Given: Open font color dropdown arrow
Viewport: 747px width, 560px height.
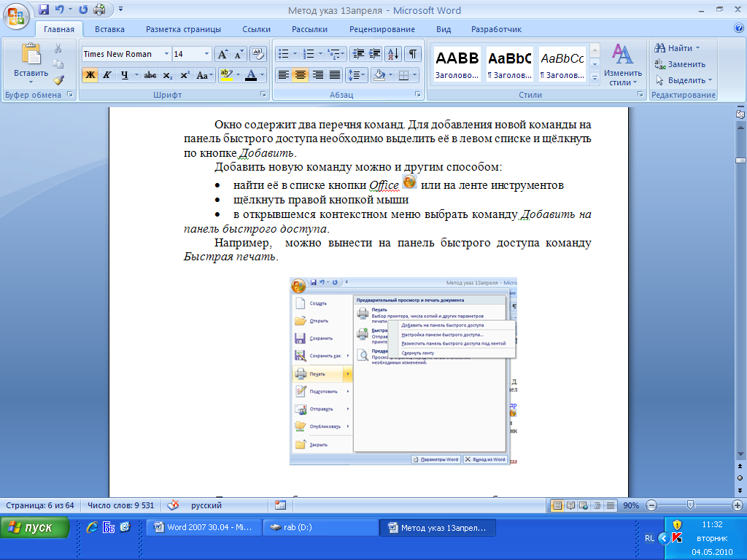Looking at the screenshot, I should (x=263, y=75).
